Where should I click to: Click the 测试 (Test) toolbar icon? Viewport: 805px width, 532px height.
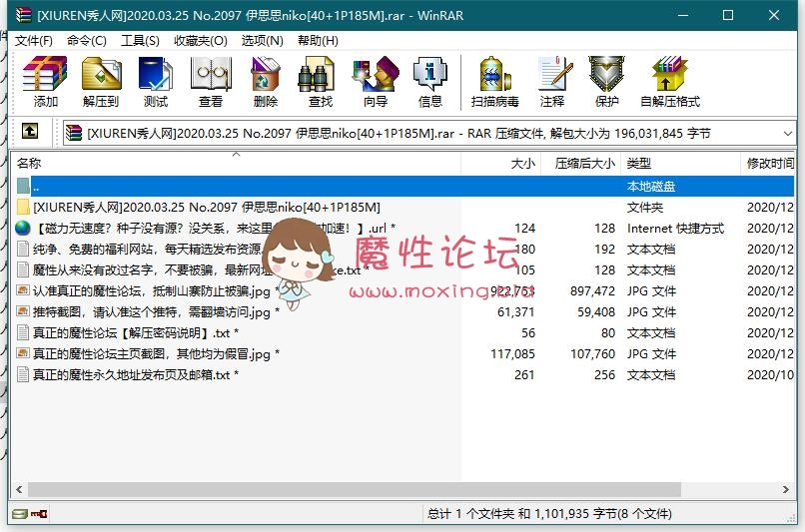tap(156, 82)
